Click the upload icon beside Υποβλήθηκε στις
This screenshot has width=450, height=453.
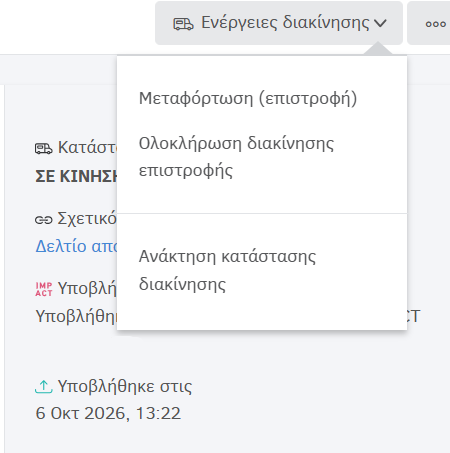tap(44, 387)
